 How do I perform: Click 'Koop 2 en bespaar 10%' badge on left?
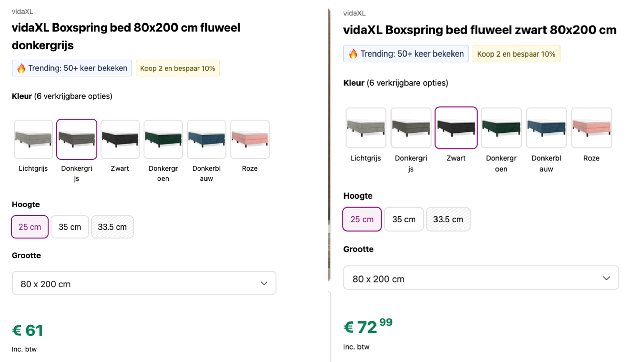click(x=178, y=68)
